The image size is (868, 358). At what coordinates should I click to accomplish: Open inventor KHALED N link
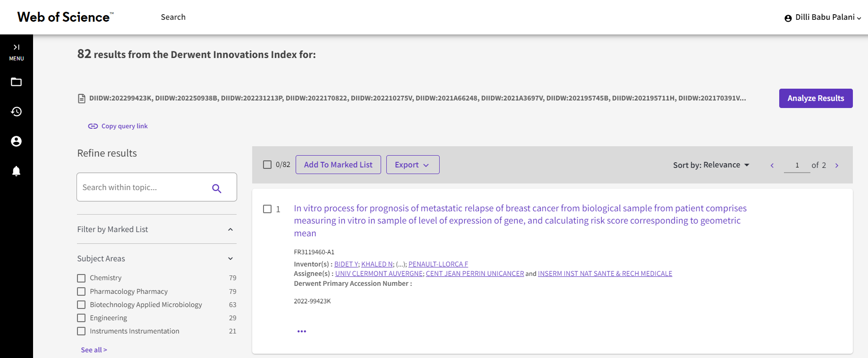click(x=377, y=264)
